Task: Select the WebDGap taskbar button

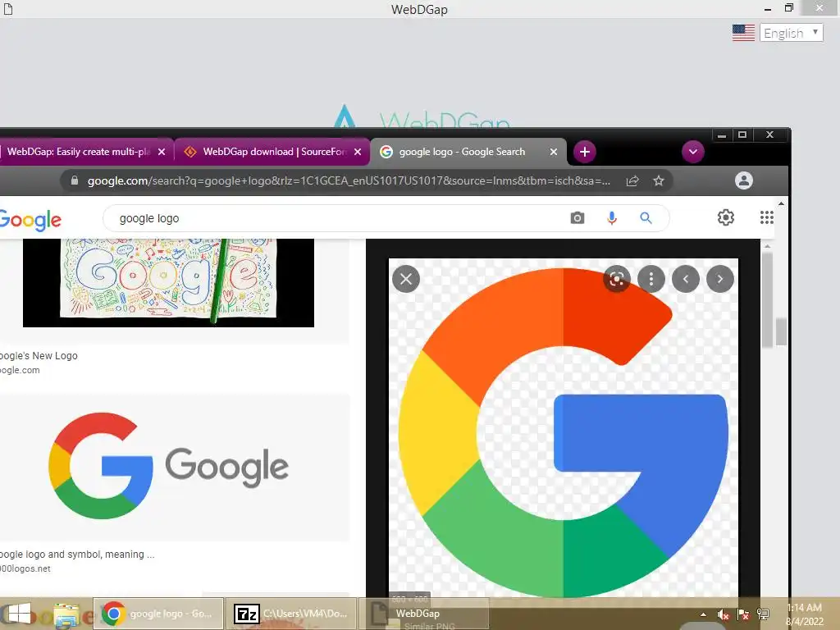Action: 423,614
